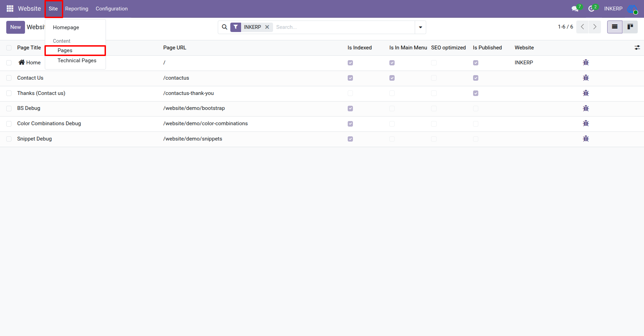Open the Reporting menu
The image size is (644, 336).
pyautogui.click(x=77, y=9)
